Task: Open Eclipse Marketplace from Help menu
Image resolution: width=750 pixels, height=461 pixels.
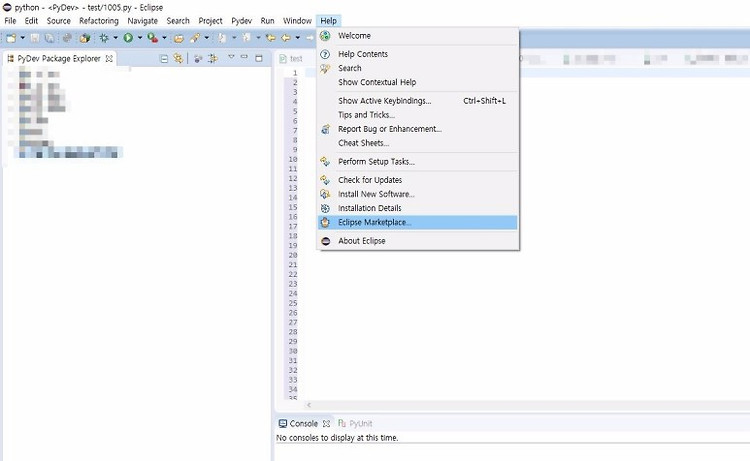Action: point(418,222)
